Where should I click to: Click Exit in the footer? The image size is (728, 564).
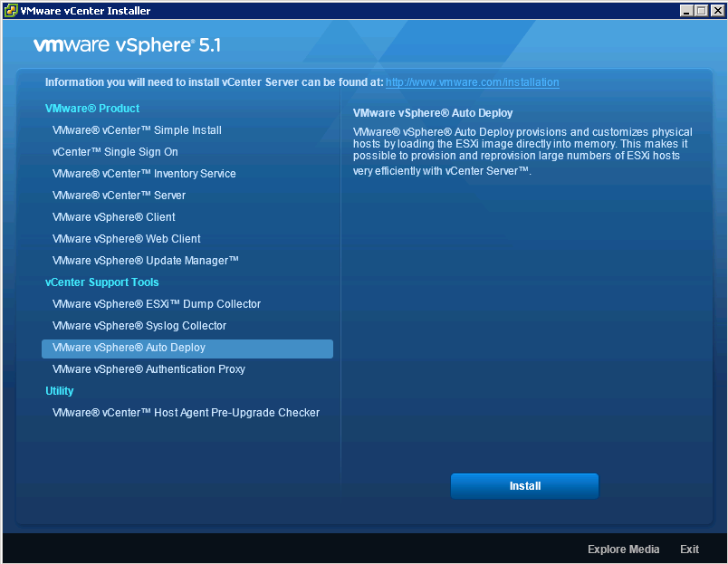tap(689, 550)
